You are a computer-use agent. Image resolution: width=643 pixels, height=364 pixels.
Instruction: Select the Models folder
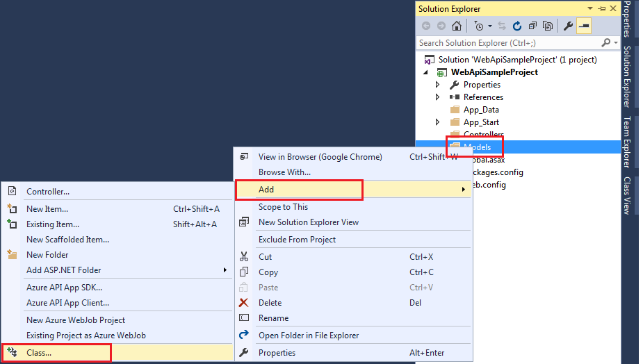[478, 147]
